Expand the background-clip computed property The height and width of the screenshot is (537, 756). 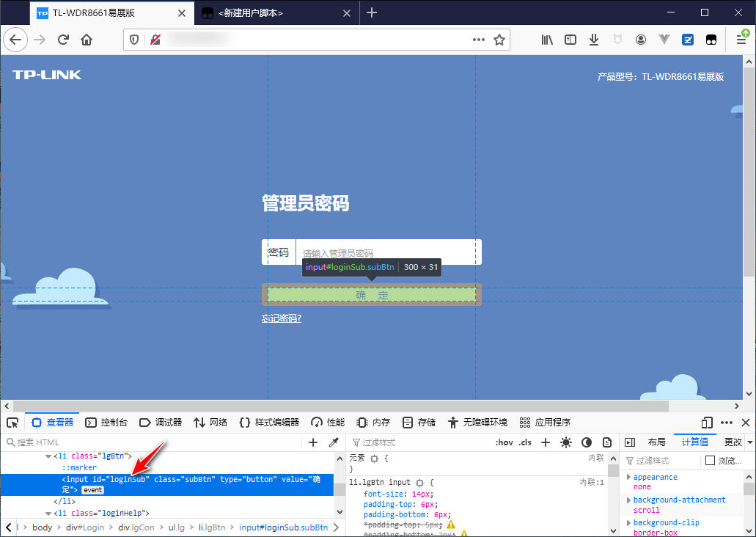628,522
